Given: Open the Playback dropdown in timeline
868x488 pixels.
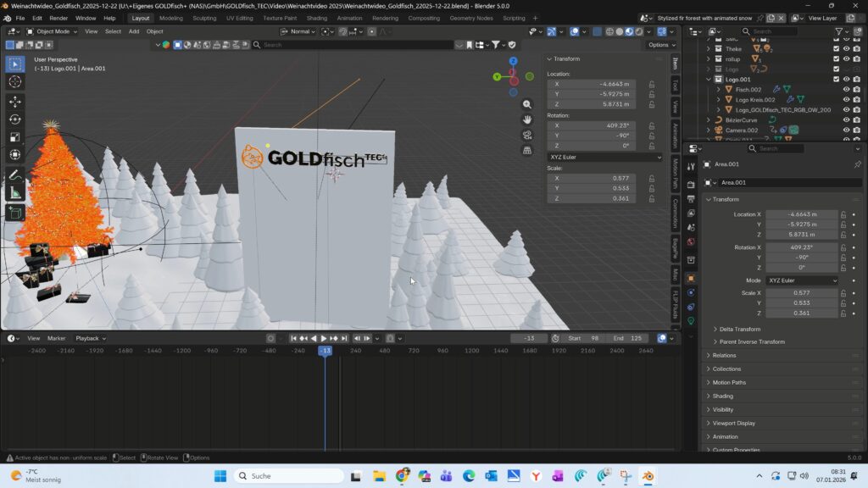Looking at the screenshot, I should [91, 338].
